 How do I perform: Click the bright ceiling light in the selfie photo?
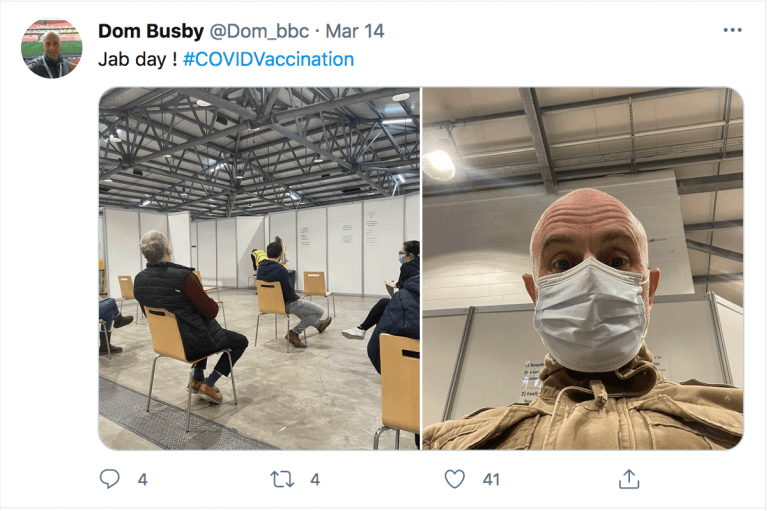coord(439,165)
